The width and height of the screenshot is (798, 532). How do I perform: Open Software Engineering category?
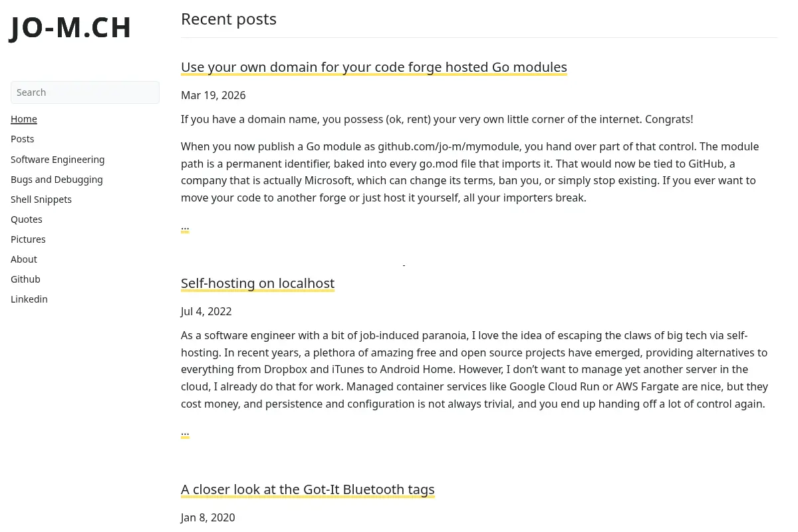[x=58, y=160]
